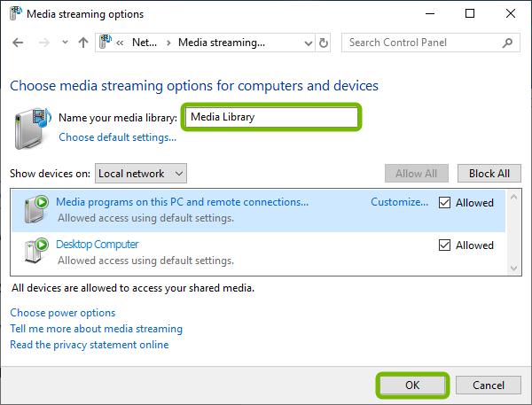Open the recent locations chevron

point(64,43)
